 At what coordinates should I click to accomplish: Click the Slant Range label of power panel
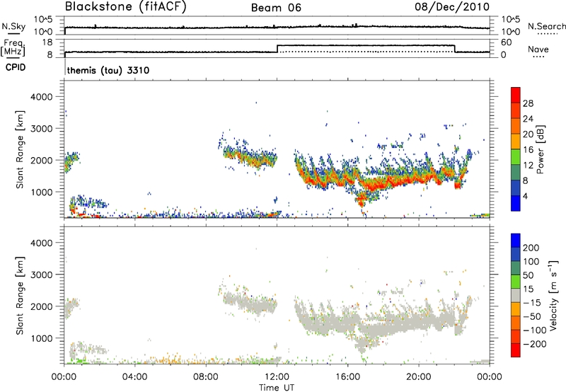(x=20, y=150)
